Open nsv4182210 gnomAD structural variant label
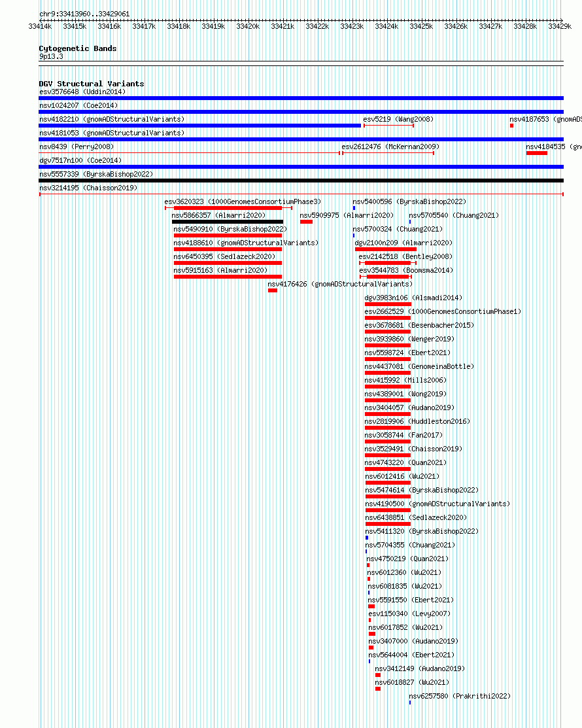This screenshot has height=728, width=582. click(x=112, y=119)
